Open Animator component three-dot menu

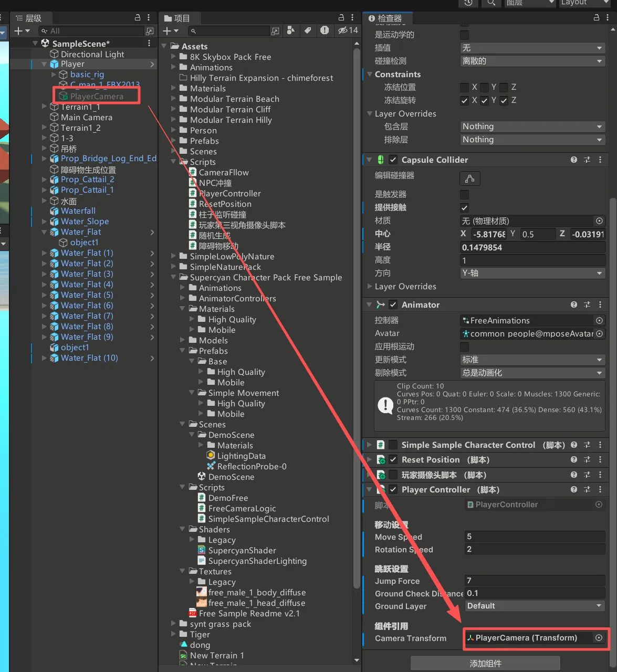pyautogui.click(x=600, y=304)
